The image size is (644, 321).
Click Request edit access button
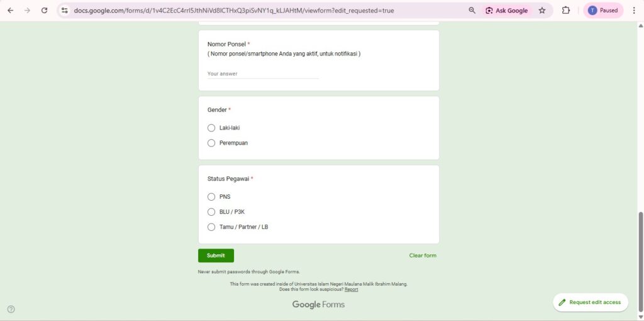coord(590,302)
